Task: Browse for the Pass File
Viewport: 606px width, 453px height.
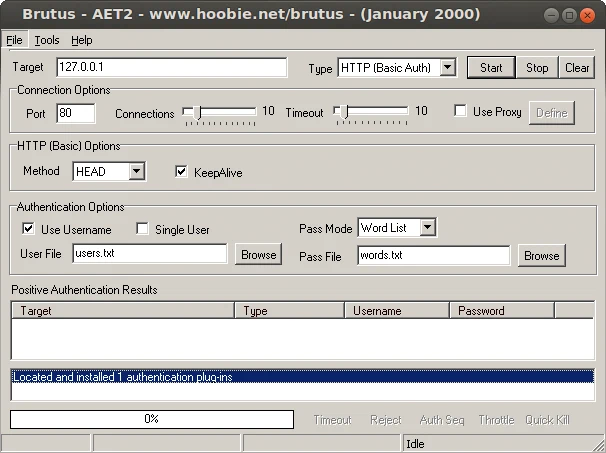Action: (x=541, y=255)
